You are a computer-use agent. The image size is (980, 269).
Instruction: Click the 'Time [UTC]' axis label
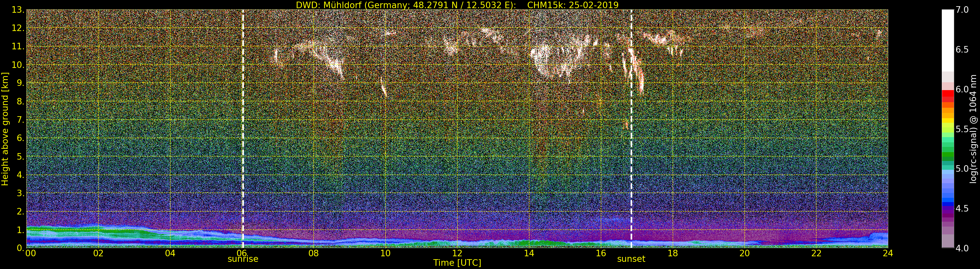tap(457, 263)
